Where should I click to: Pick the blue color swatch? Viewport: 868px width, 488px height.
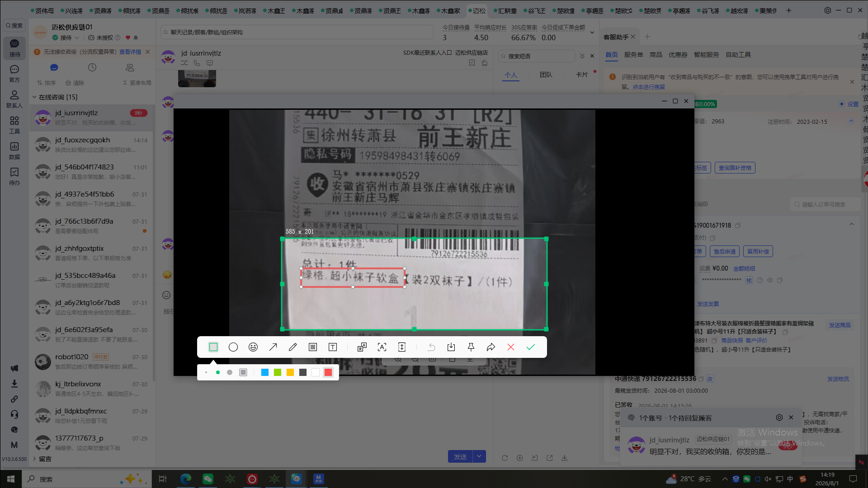pos(265,372)
